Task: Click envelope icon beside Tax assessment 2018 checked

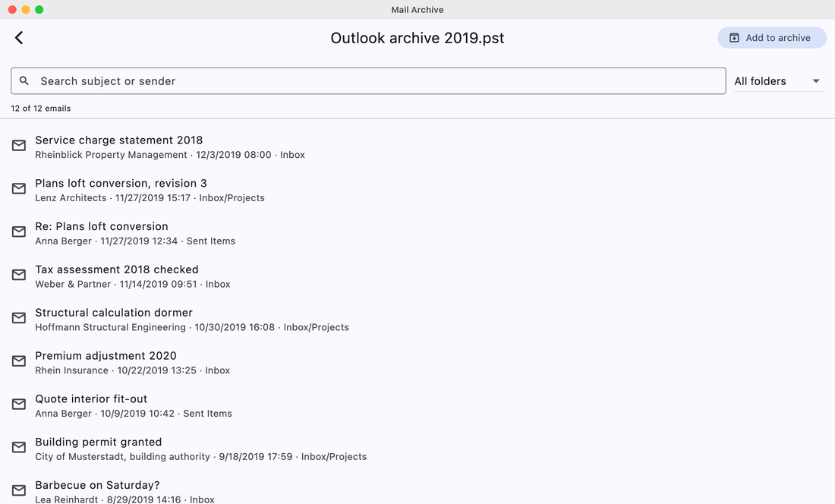Action: (x=19, y=275)
